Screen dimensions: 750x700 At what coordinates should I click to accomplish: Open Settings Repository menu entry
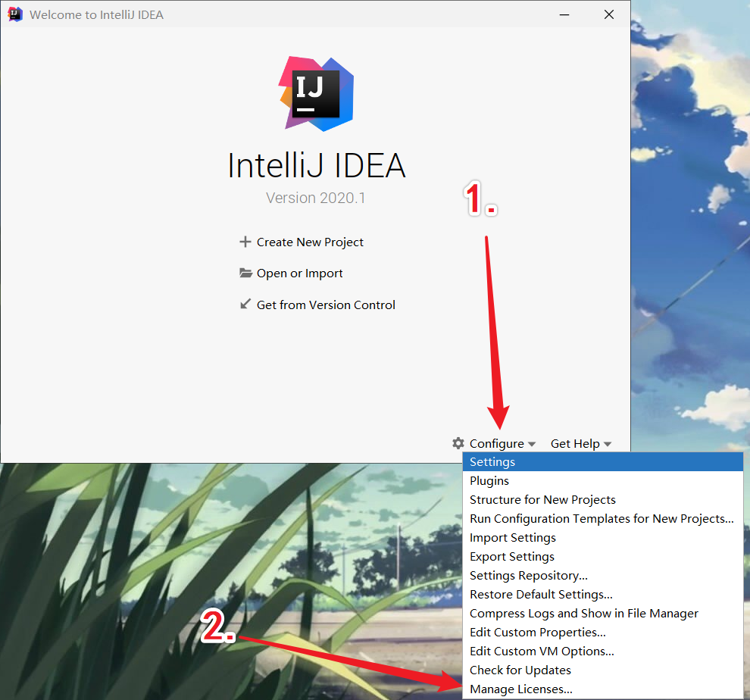tap(603, 575)
